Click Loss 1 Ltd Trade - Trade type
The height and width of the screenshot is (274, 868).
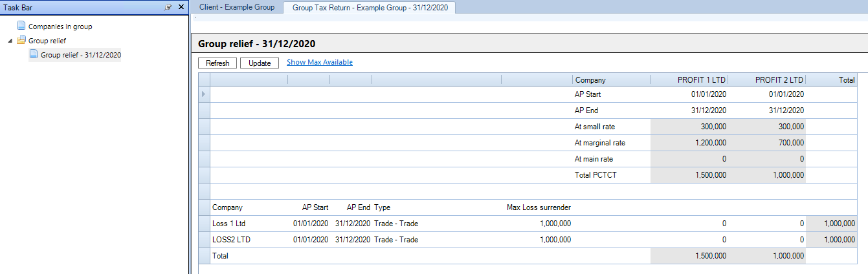(396, 224)
